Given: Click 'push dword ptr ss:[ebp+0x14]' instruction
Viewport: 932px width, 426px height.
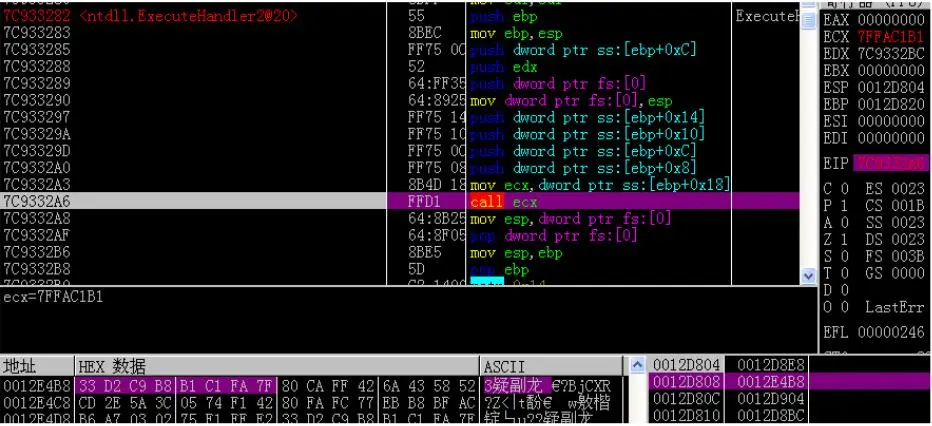Looking at the screenshot, I should 587,117.
